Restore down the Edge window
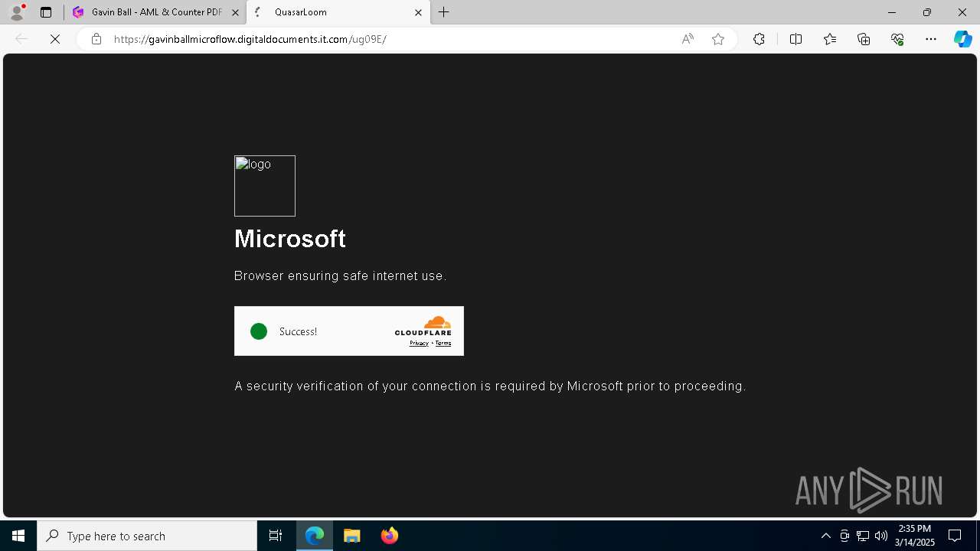980x551 pixels. tap(927, 12)
